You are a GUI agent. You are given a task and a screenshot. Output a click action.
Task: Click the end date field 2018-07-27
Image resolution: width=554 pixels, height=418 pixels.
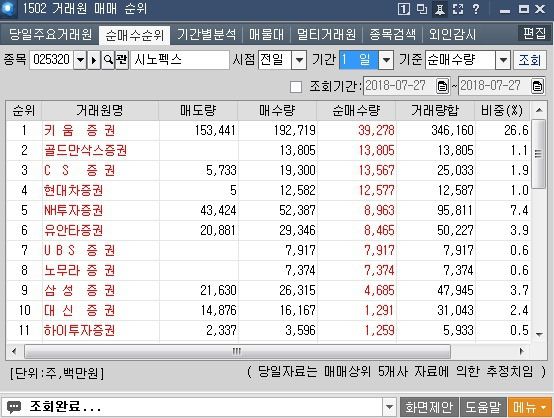494,86
